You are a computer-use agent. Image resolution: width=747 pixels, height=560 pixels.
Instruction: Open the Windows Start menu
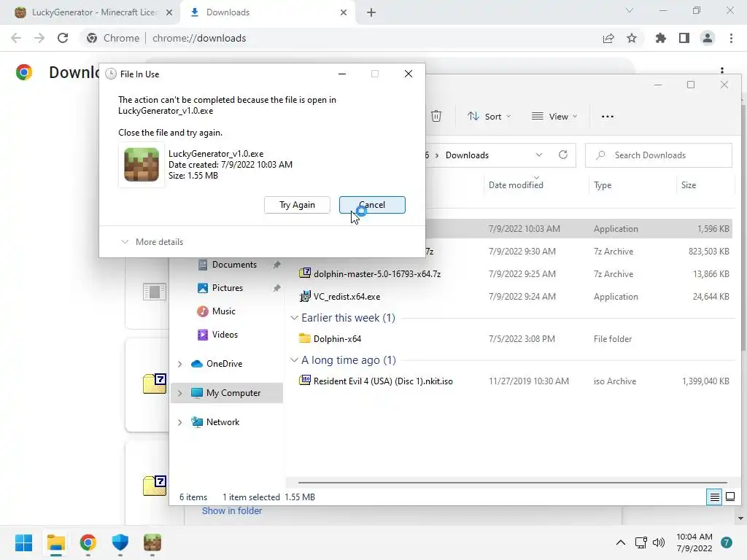(24, 542)
